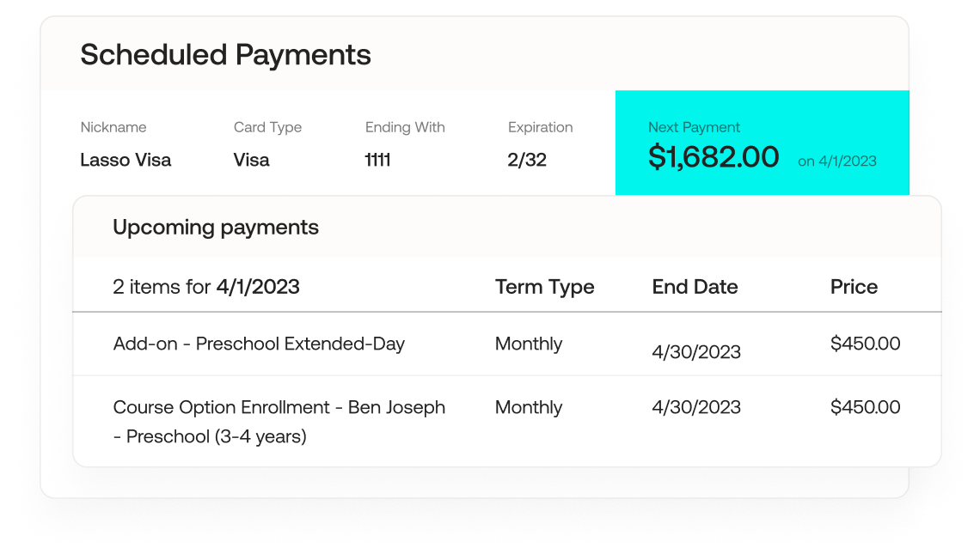This screenshot has height=560, width=980.
Task: Sort by the Price column header
Action: coord(854,287)
